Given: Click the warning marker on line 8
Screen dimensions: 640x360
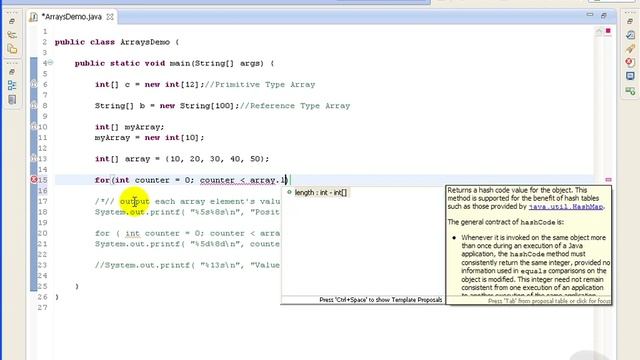Looking at the screenshot, I should click(x=34, y=105).
